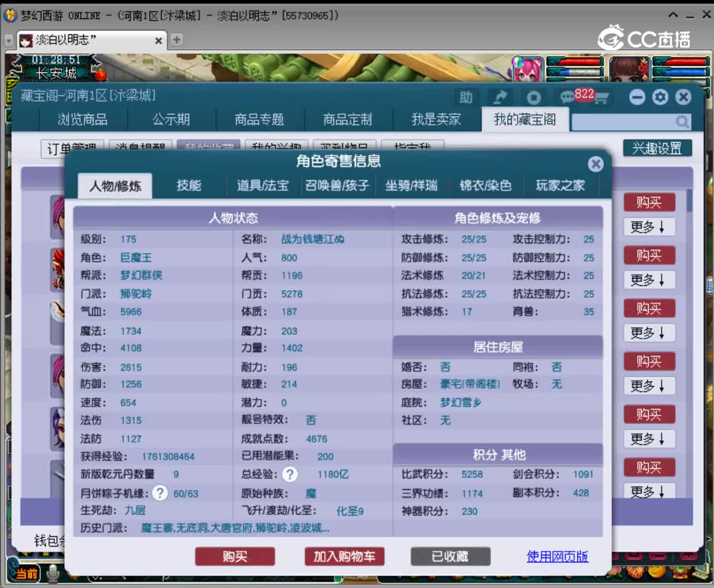The width and height of the screenshot is (714, 588).
Task: Click the 当前 channel button
Action: click(26, 573)
